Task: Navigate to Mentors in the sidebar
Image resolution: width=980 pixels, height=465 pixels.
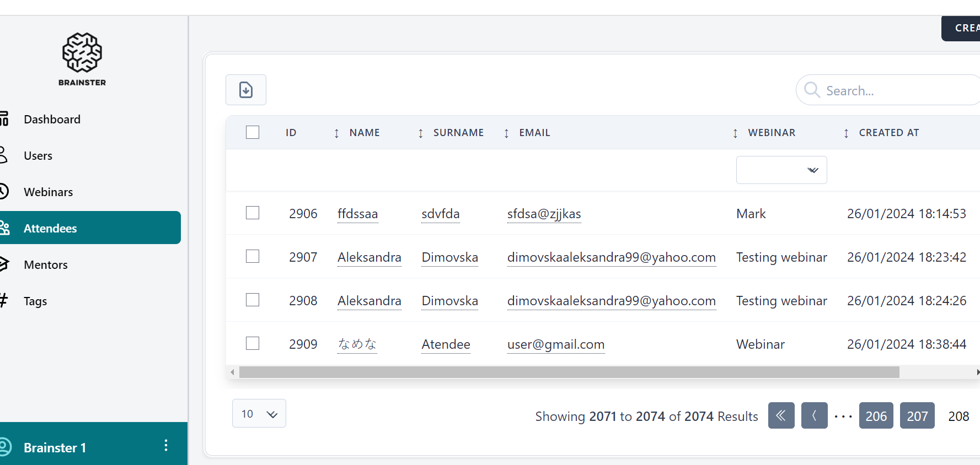Action: pos(46,264)
